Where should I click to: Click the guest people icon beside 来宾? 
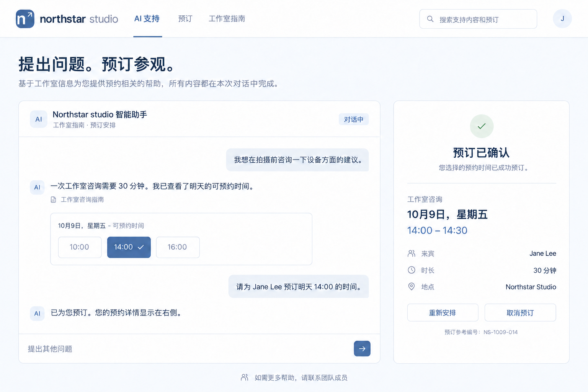tap(412, 253)
